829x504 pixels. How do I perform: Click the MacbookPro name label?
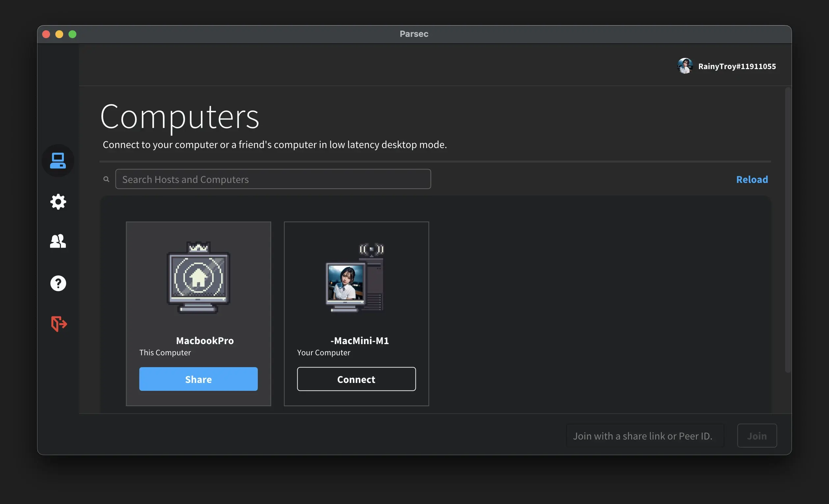click(x=205, y=340)
